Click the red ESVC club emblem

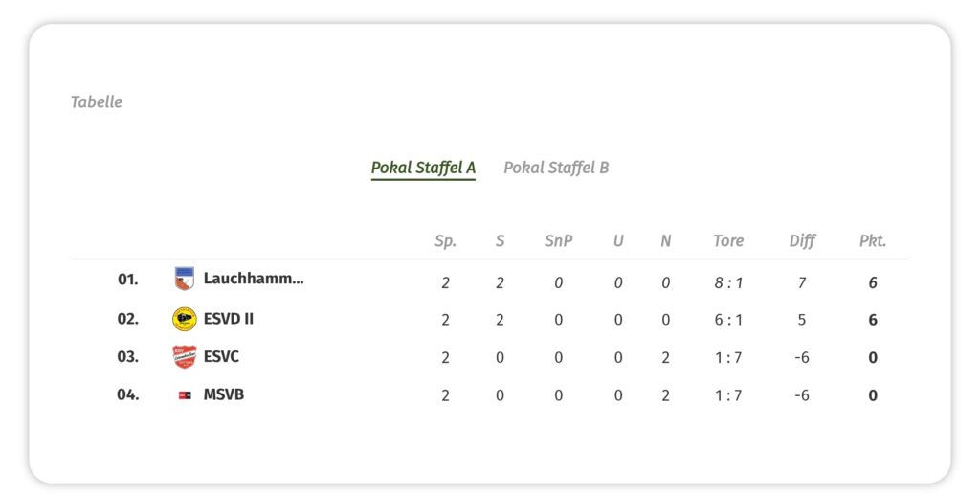(185, 357)
